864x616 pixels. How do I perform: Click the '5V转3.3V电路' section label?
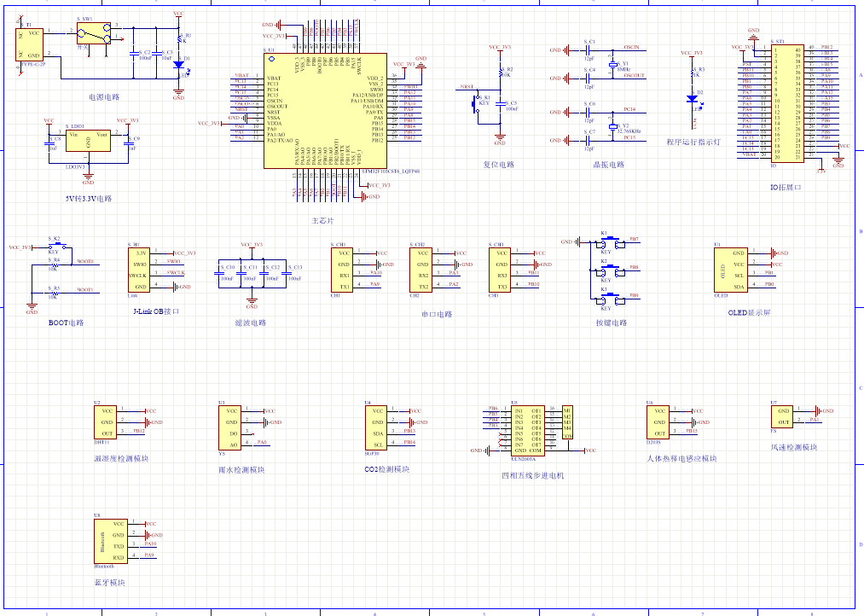click(88, 198)
